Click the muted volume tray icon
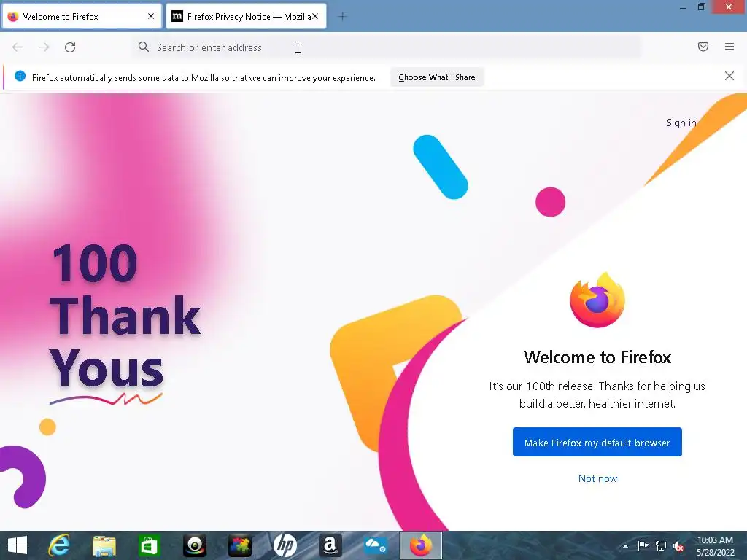This screenshot has width=747, height=560. [678, 546]
